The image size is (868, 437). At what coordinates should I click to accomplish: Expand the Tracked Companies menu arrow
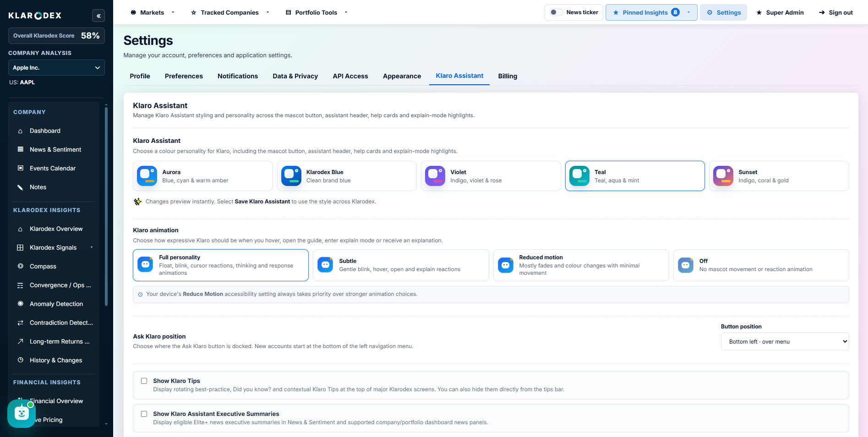[x=267, y=12]
